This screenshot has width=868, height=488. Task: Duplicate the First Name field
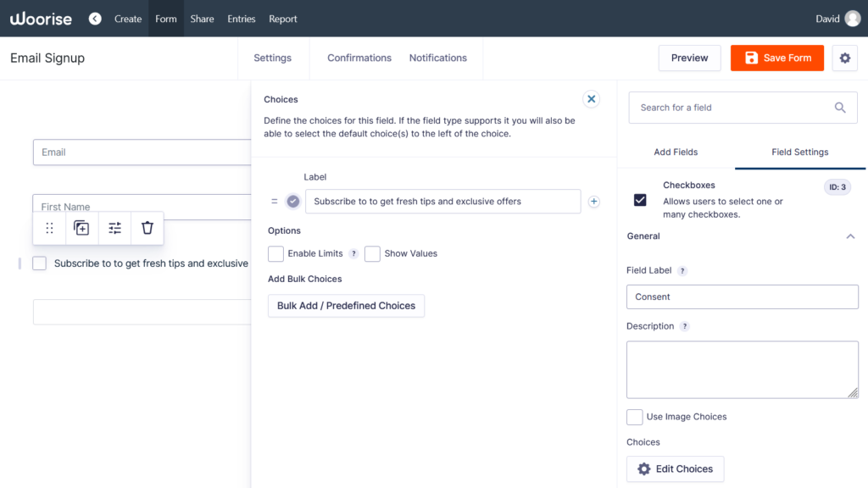click(x=81, y=228)
